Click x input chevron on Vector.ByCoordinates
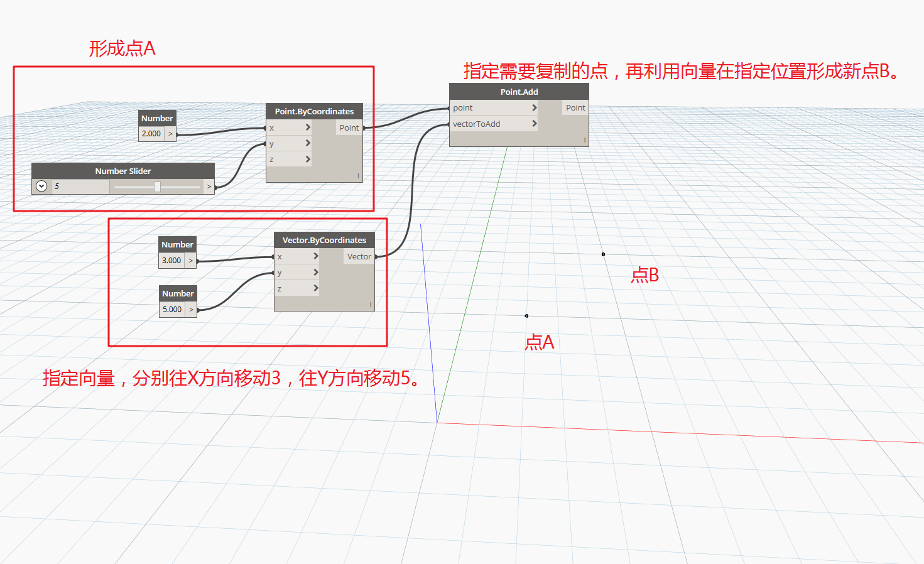 coord(316,256)
